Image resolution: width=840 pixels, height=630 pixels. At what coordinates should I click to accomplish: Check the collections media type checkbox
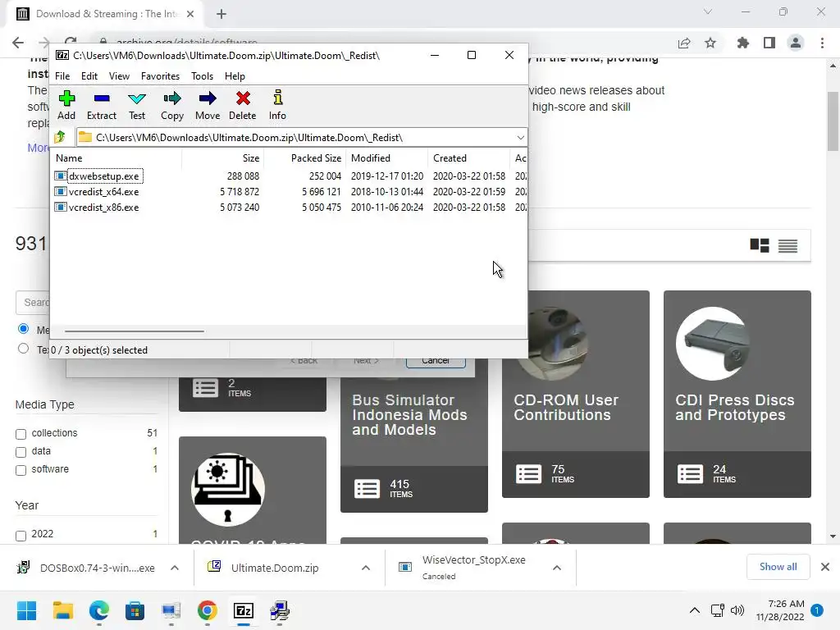point(21,434)
